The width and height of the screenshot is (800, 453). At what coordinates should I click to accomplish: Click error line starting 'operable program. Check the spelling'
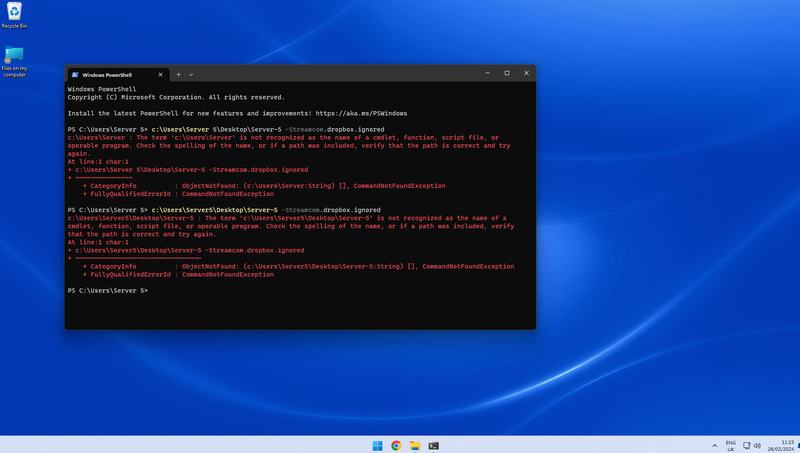click(x=289, y=145)
